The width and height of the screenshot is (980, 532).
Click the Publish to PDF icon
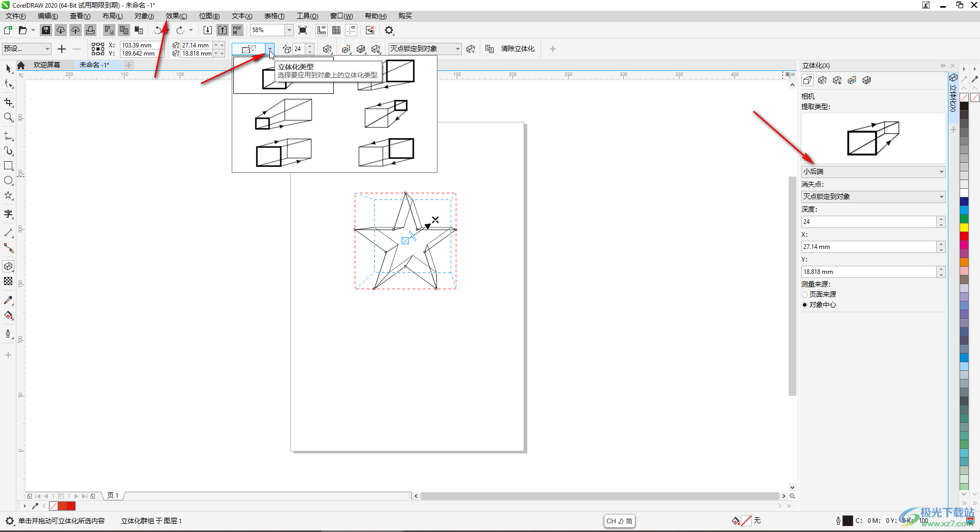[x=237, y=30]
